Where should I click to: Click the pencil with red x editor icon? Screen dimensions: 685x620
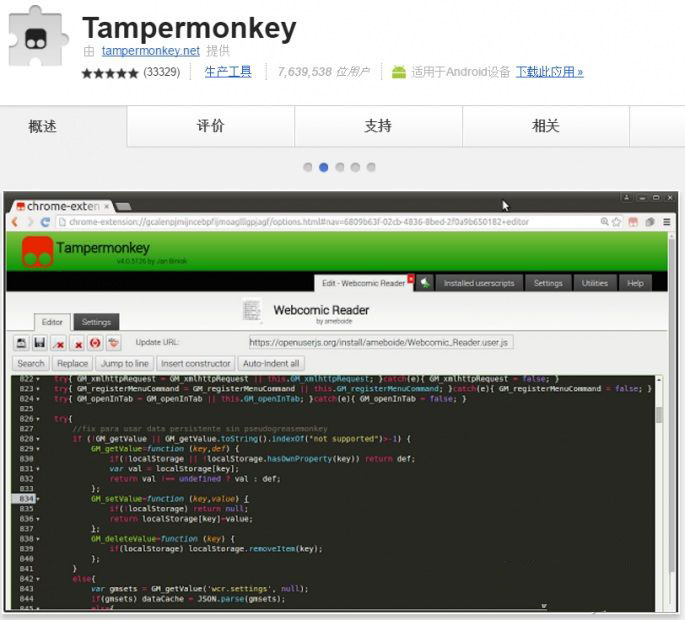(59, 343)
